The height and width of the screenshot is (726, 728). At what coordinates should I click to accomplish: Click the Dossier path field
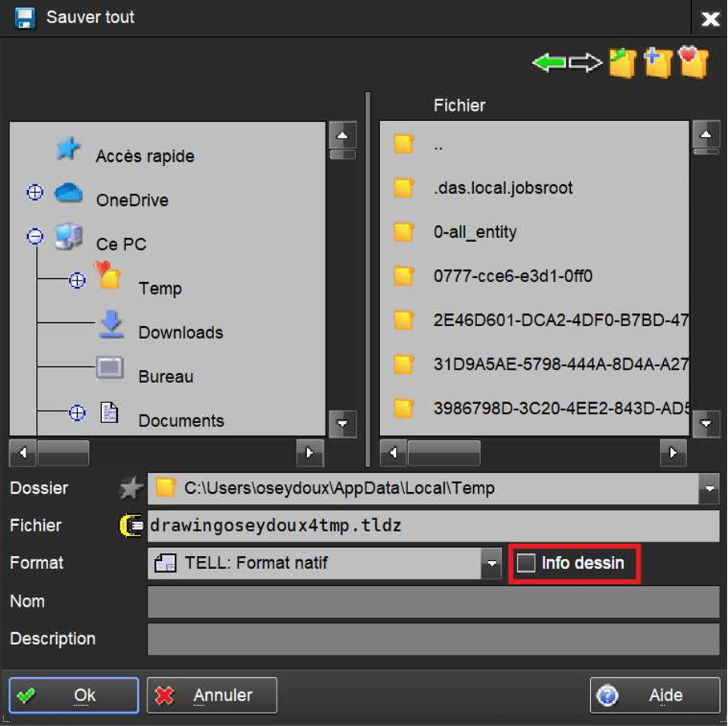click(423, 489)
